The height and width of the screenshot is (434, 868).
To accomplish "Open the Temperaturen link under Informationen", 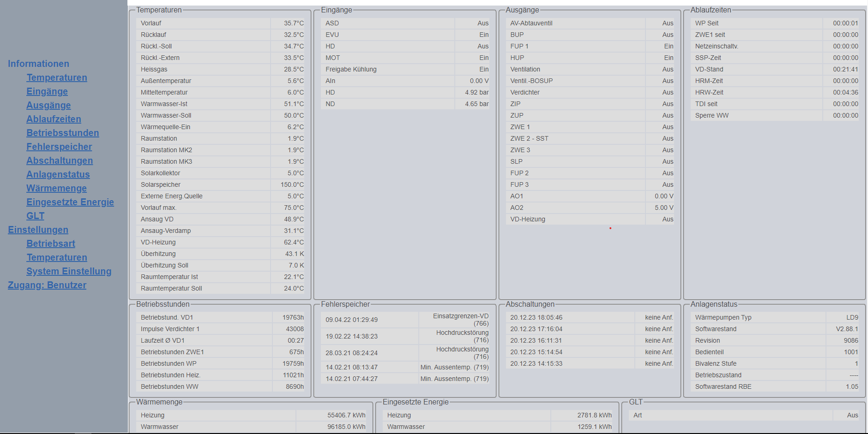I will (x=57, y=77).
